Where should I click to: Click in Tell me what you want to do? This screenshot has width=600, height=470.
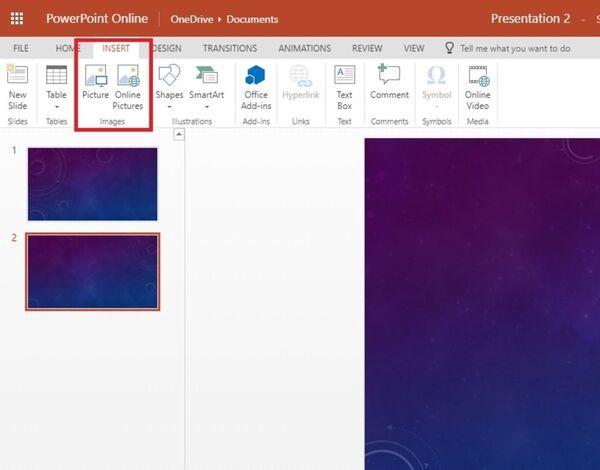tap(515, 48)
